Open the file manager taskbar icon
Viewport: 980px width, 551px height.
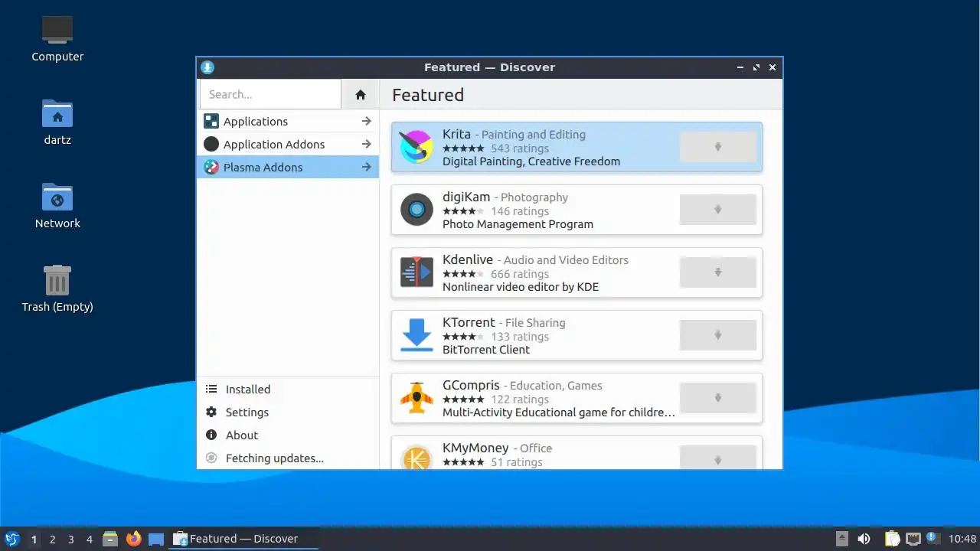pyautogui.click(x=110, y=539)
